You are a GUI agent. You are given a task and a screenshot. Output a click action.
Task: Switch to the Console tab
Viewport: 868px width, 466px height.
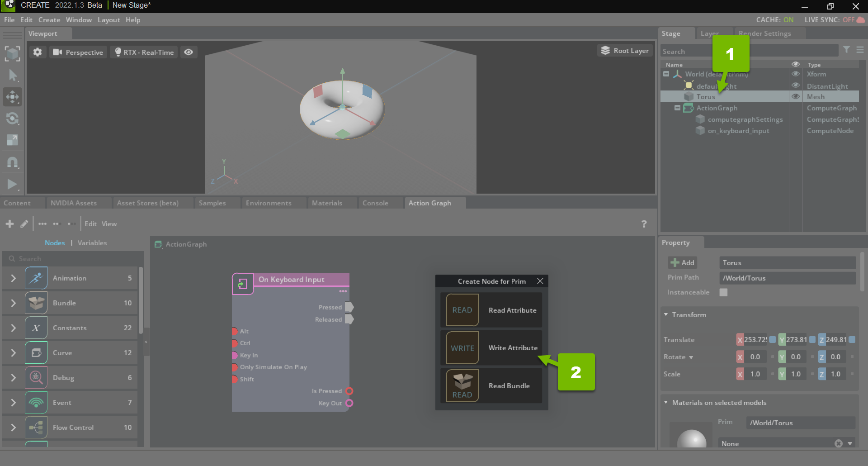(x=375, y=203)
